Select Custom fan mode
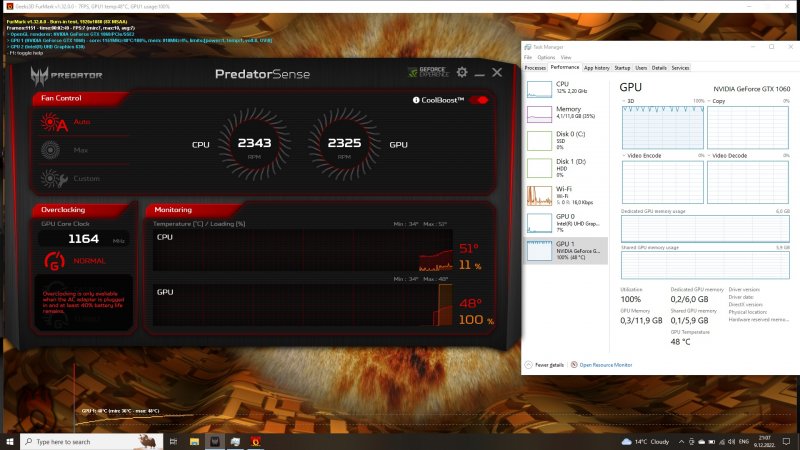Image resolution: width=800 pixels, height=450 pixels. tap(70, 179)
